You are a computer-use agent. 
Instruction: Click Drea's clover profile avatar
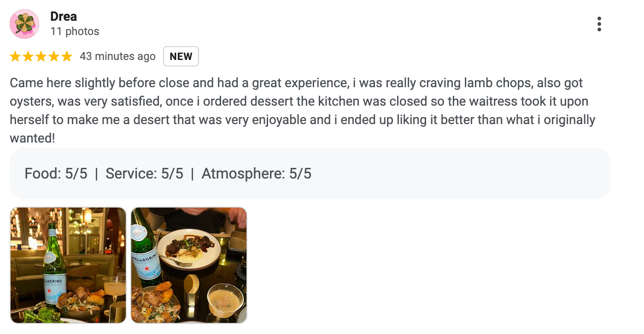click(x=23, y=24)
